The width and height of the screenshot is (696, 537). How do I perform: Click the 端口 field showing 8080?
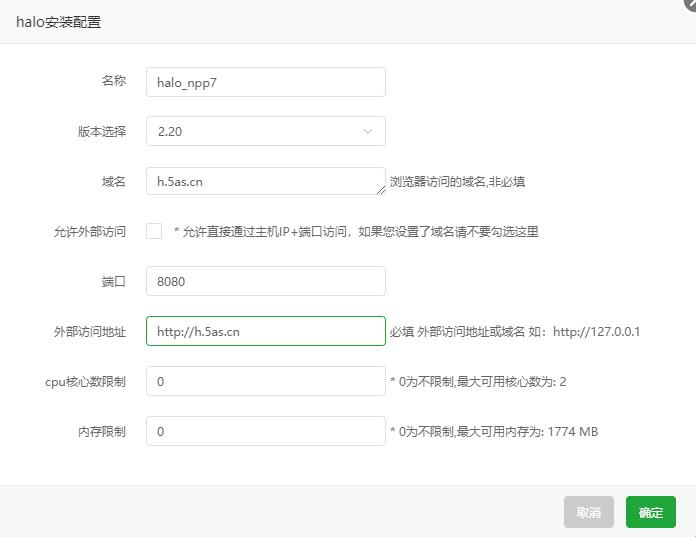tap(265, 281)
